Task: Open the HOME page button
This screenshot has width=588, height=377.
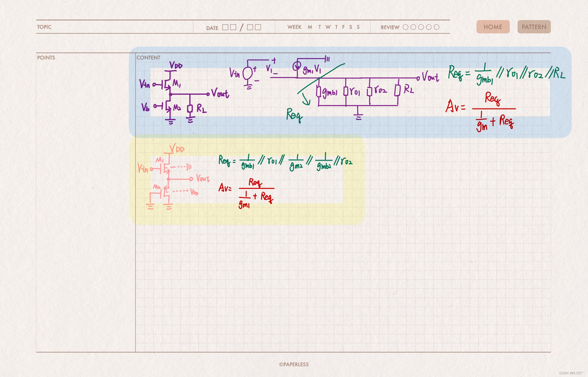Action: pyautogui.click(x=493, y=27)
